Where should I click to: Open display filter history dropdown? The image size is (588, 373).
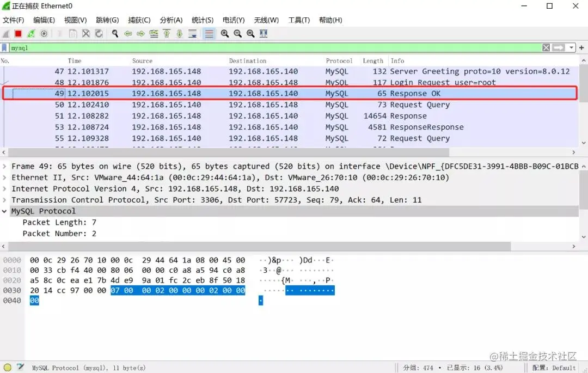point(571,47)
